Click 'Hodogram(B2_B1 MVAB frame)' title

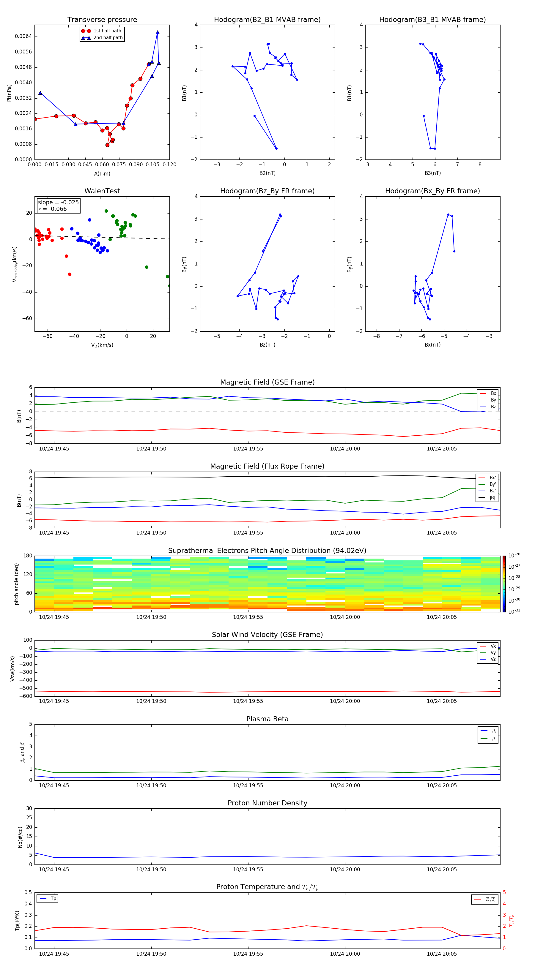click(x=267, y=20)
